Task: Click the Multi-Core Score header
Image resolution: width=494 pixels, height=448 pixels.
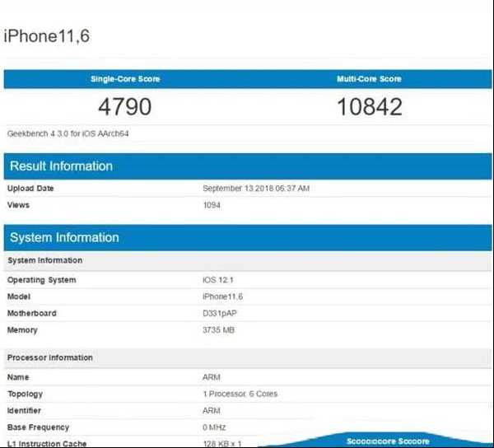Action: pyautogui.click(x=369, y=79)
